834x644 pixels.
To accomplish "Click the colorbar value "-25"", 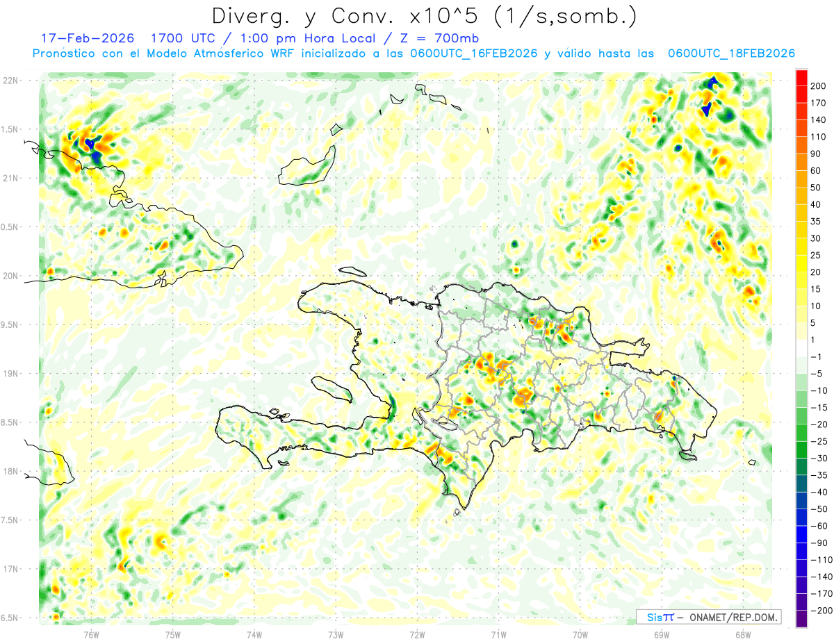I will click(818, 441).
